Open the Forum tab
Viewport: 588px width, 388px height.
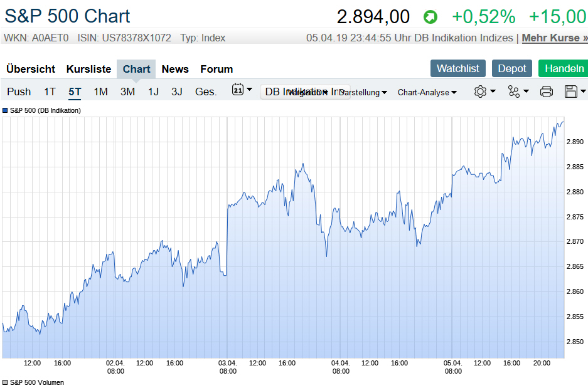(x=216, y=70)
